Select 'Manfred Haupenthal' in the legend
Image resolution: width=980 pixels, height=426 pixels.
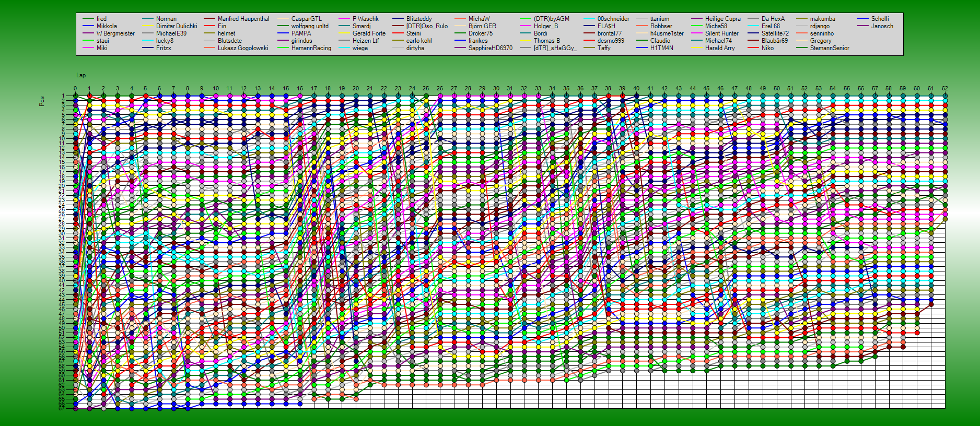(x=243, y=19)
